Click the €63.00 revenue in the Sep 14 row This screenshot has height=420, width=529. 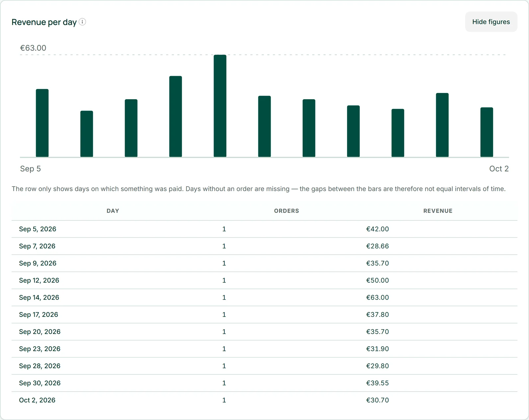coord(377,297)
